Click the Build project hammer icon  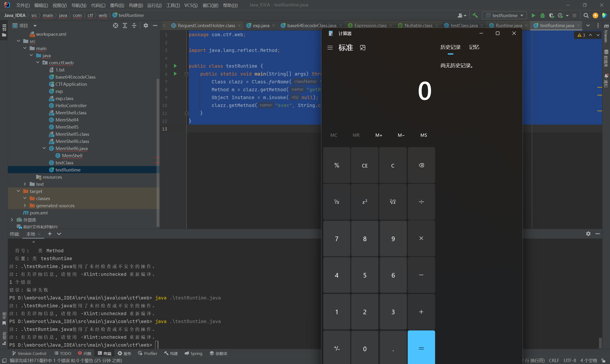475,15
